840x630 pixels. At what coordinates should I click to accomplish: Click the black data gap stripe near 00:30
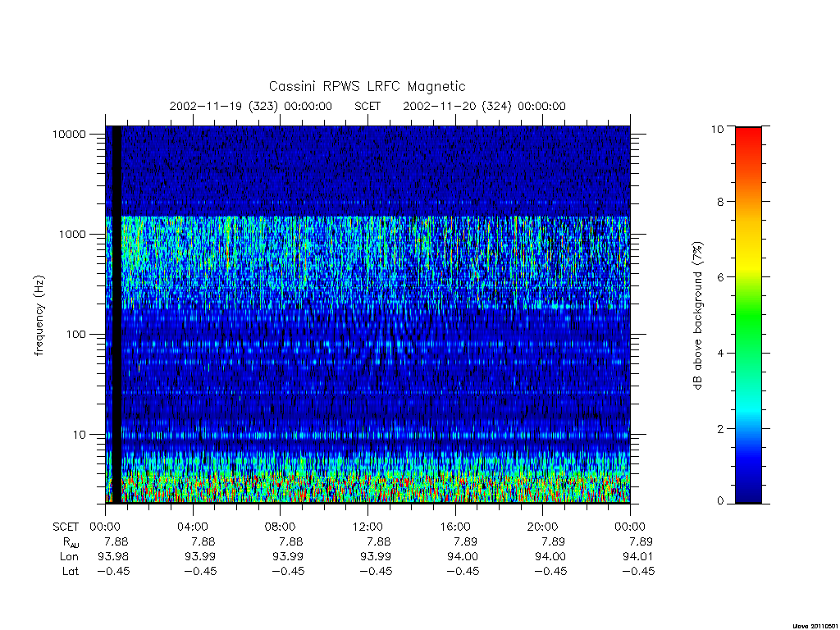pyautogui.click(x=116, y=314)
